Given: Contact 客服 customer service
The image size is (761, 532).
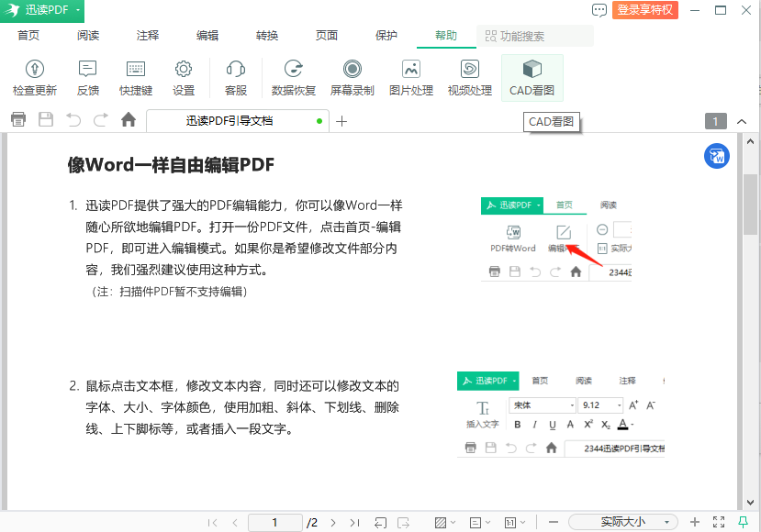Looking at the screenshot, I should point(236,78).
